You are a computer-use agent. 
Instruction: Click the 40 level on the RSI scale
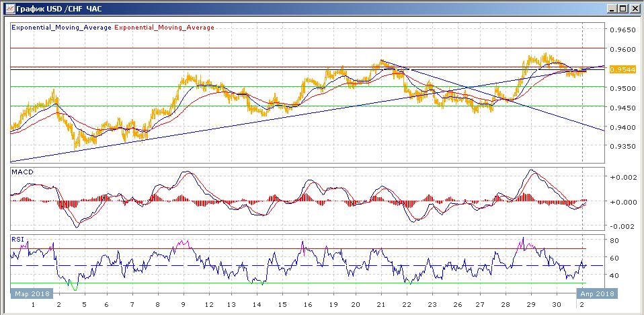[x=615, y=275]
